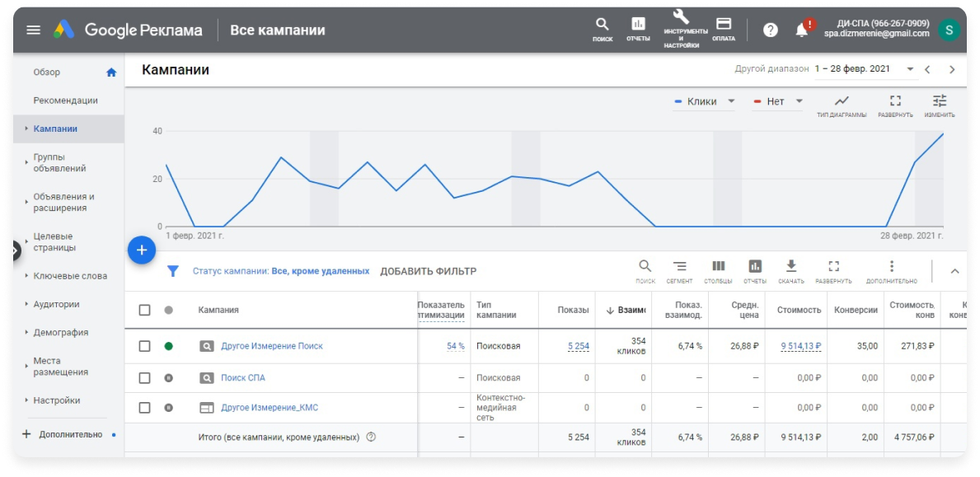Open the Reports icon in top bar
The image size is (980, 477).
638,30
